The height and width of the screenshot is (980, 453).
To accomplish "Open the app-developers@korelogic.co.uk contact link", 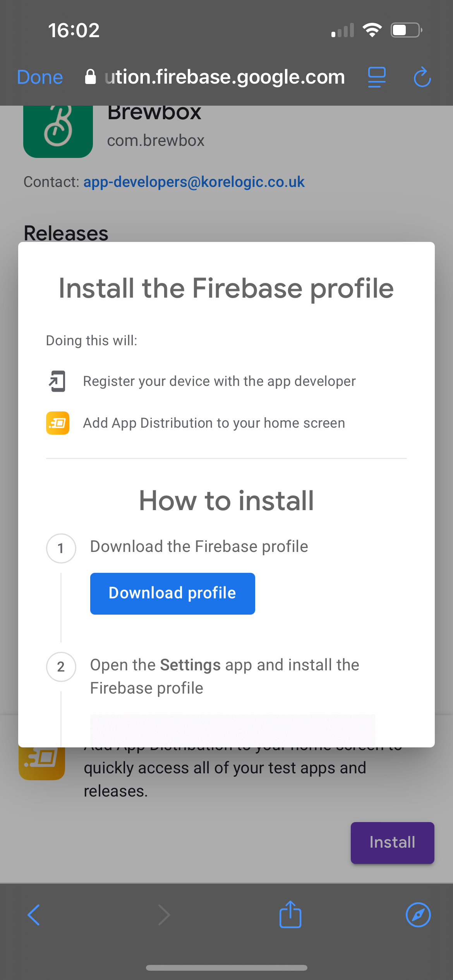I will 194,182.
